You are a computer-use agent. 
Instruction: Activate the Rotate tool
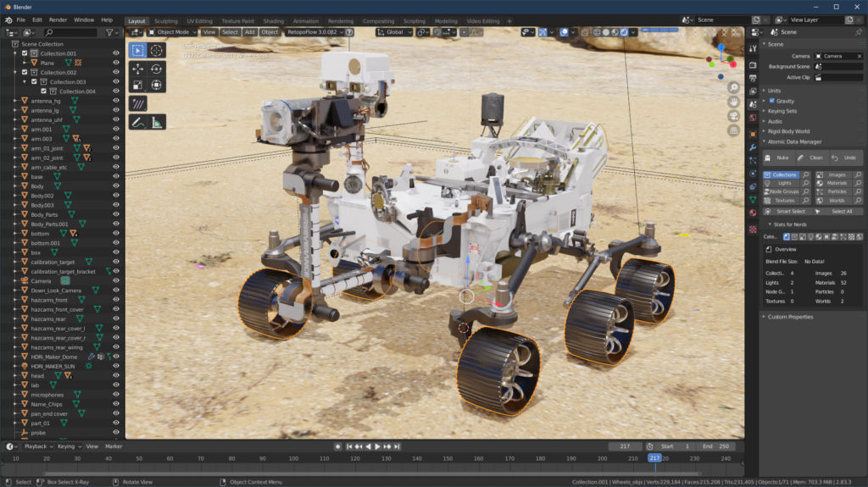tap(157, 69)
